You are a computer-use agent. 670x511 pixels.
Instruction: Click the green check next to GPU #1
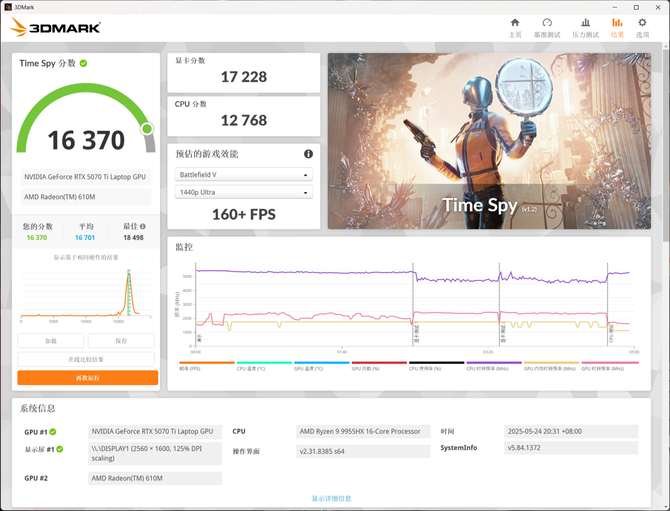(x=53, y=432)
